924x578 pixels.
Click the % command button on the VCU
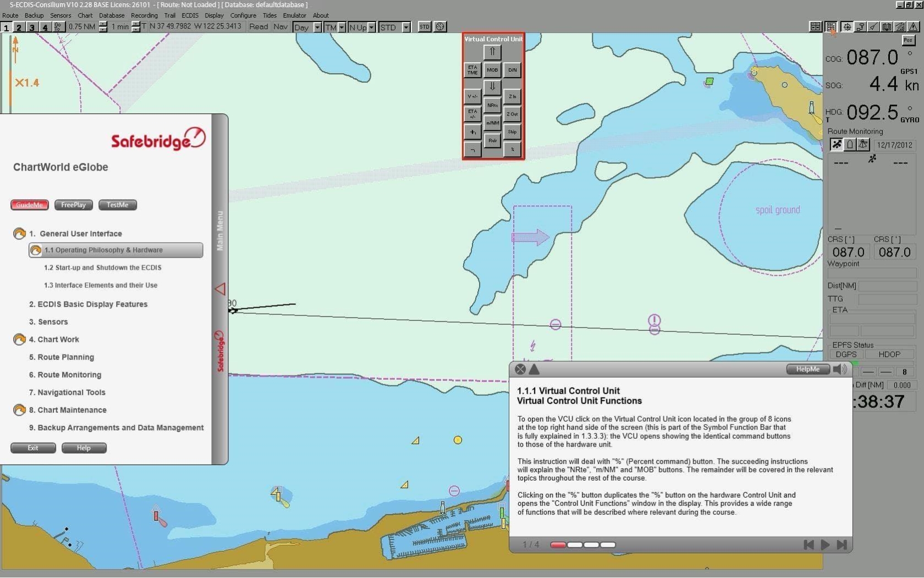pos(512,149)
